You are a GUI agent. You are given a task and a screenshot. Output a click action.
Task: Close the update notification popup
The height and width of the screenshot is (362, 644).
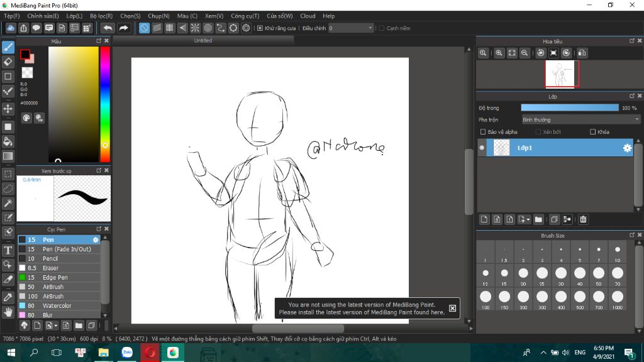pyautogui.click(x=452, y=308)
